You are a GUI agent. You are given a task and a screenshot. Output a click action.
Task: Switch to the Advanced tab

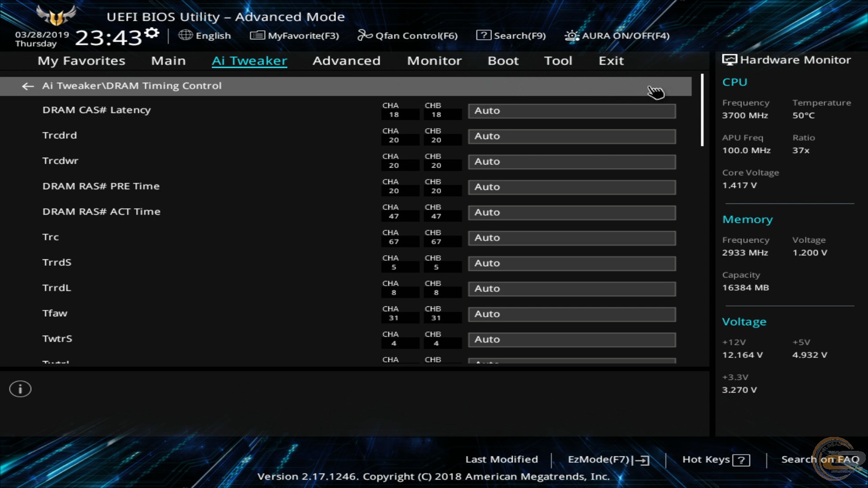click(x=346, y=61)
